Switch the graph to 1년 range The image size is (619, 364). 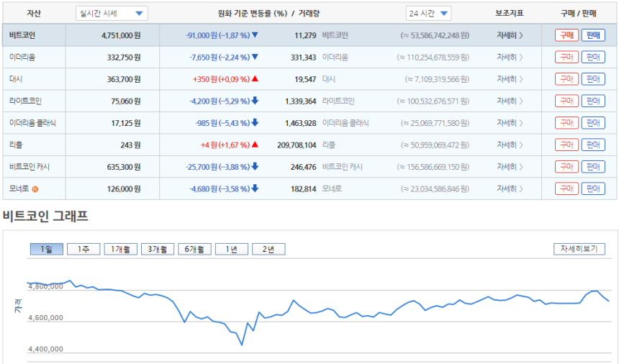tap(232, 249)
